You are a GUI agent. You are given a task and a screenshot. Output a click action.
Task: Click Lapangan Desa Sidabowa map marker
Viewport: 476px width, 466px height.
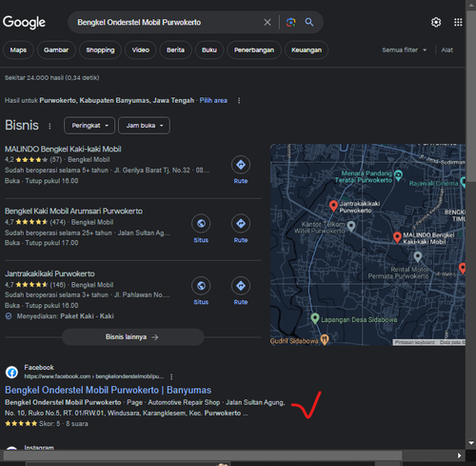[315, 318]
